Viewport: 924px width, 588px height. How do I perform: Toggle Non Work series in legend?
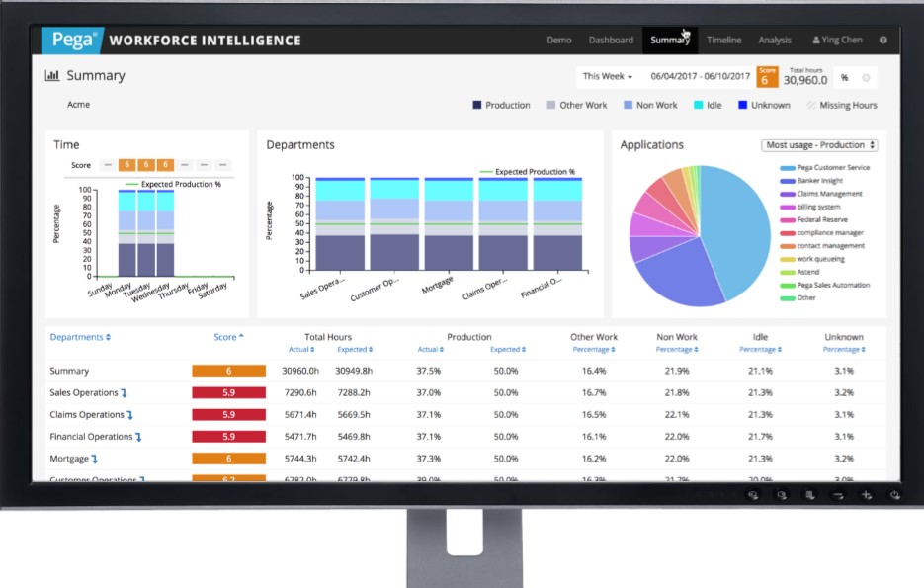click(650, 105)
